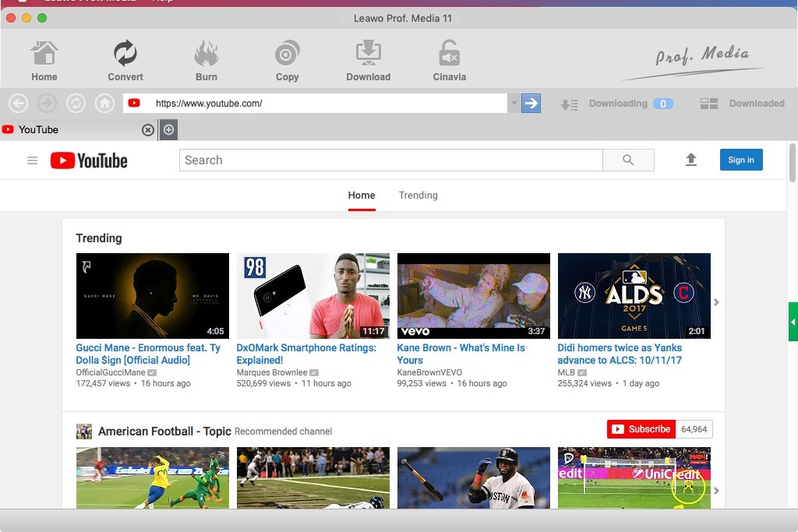Click the blue Go arrow button

531,104
